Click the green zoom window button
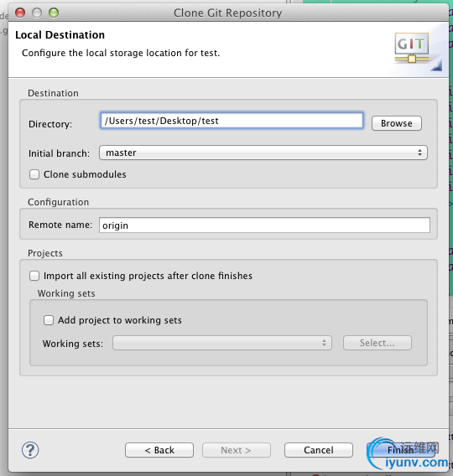 coord(54,13)
